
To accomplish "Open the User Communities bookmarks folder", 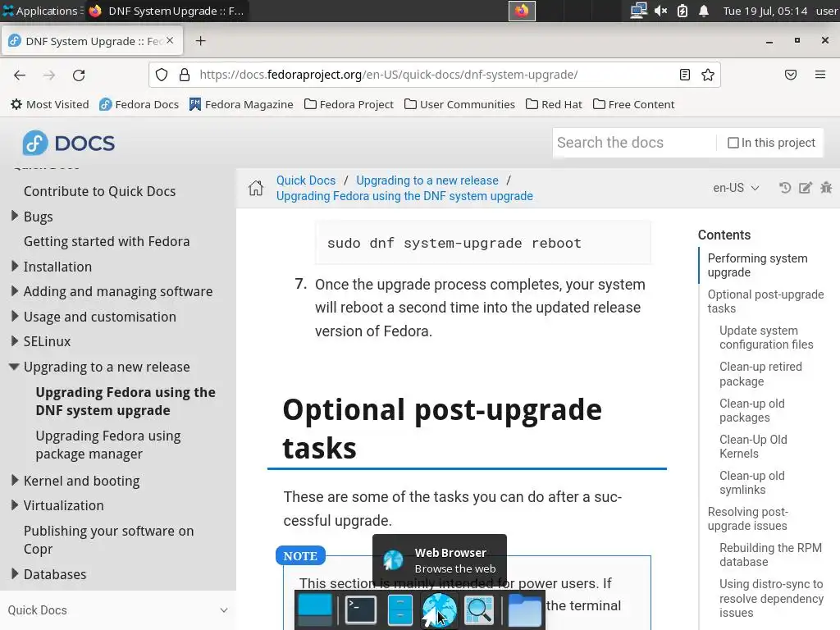I will click(459, 104).
